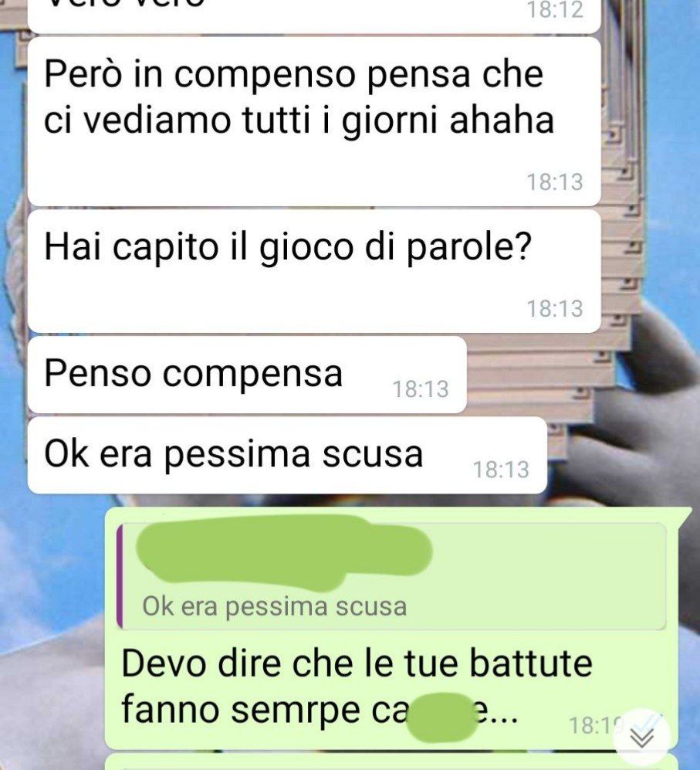
Task: Click the purple bar of the quoted reply
Action: pos(120,576)
